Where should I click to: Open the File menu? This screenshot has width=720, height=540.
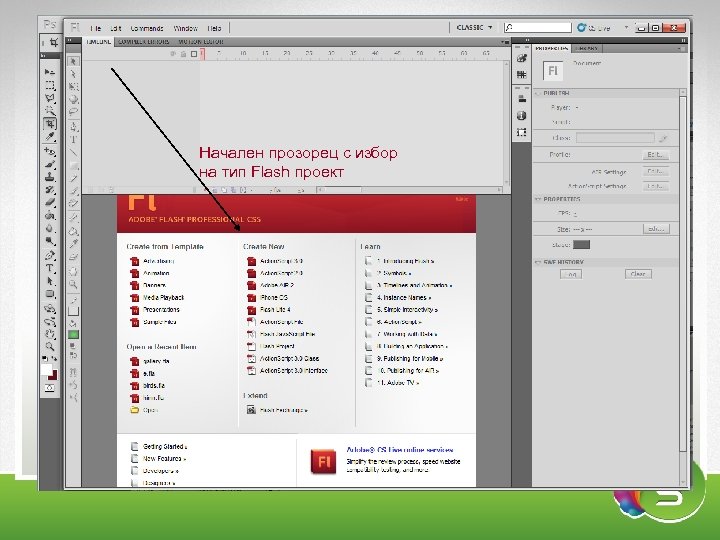coord(96,28)
